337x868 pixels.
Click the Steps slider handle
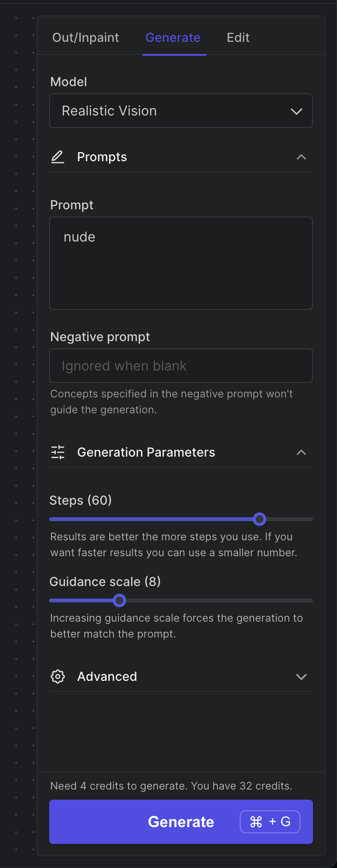click(x=259, y=519)
